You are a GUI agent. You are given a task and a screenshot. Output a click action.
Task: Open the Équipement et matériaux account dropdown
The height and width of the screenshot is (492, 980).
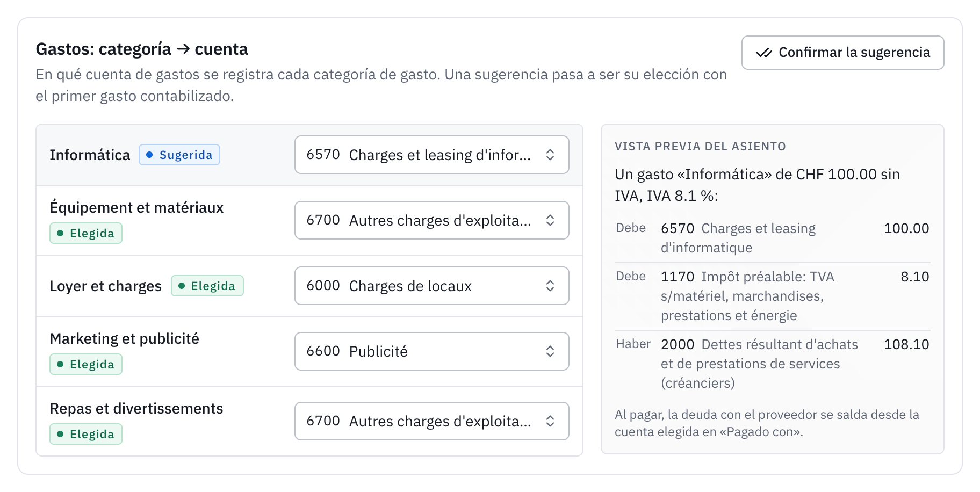431,220
